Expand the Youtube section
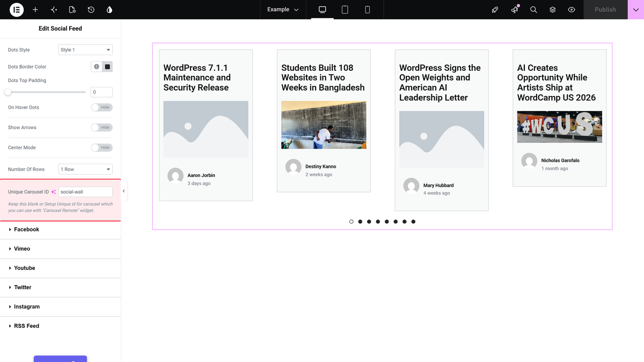This screenshot has height=362, width=644. pyautogui.click(x=61, y=268)
